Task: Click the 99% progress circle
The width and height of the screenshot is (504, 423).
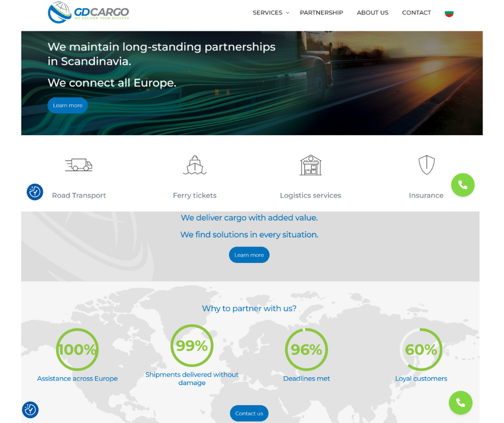Action: (x=192, y=346)
